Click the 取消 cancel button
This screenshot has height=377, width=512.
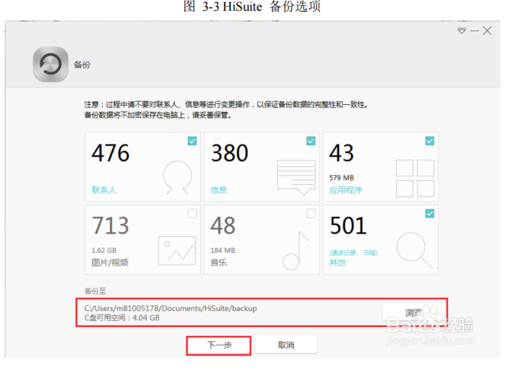[286, 345]
